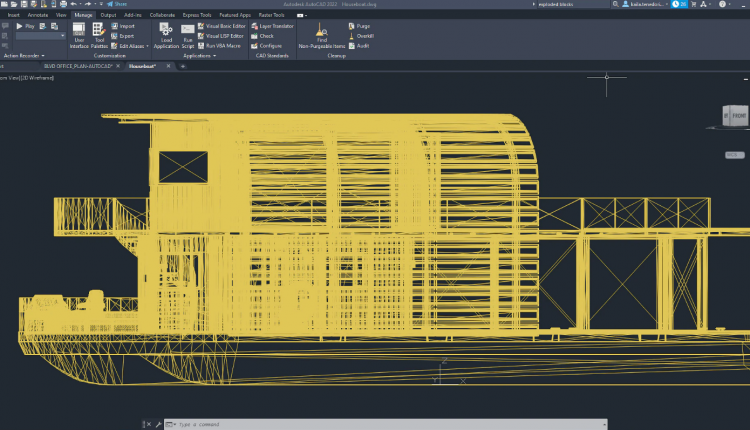Switch to the Output ribbon tab
The width and height of the screenshot is (750, 430).
click(x=108, y=15)
